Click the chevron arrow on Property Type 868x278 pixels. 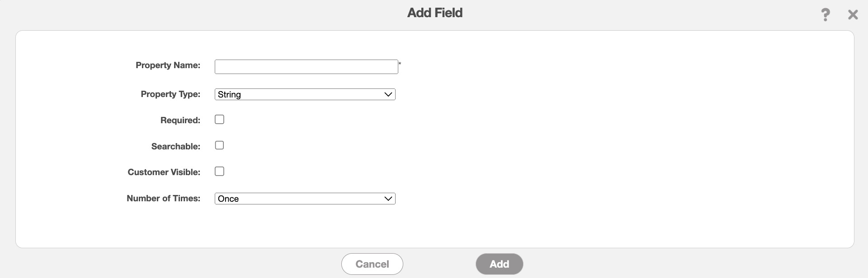click(x=388, y=94)
